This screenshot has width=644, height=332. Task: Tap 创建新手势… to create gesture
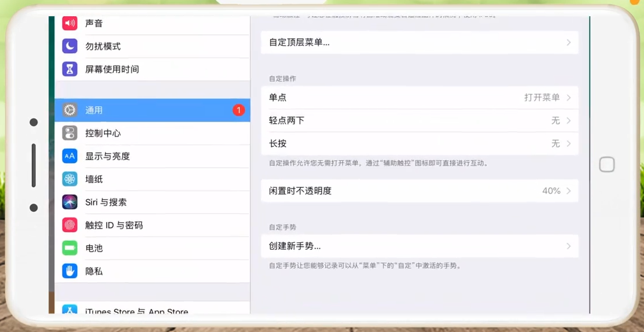coord(419,246)
